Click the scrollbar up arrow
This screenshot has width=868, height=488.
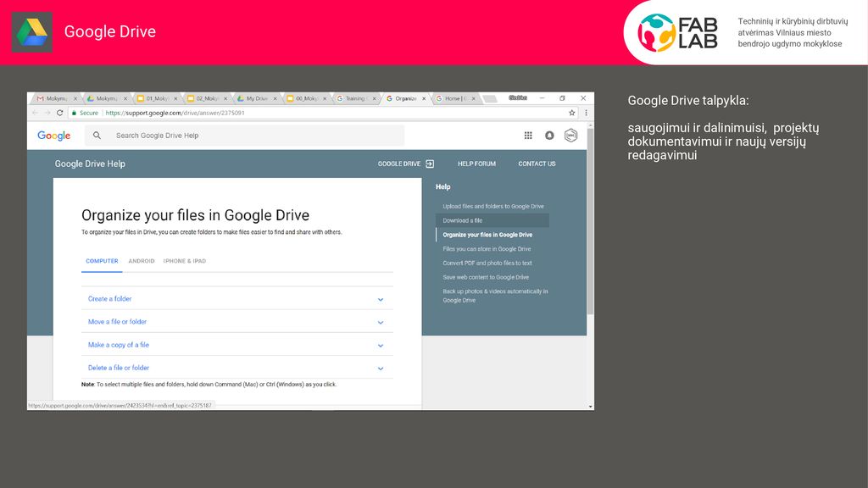(x=590, y=125)
